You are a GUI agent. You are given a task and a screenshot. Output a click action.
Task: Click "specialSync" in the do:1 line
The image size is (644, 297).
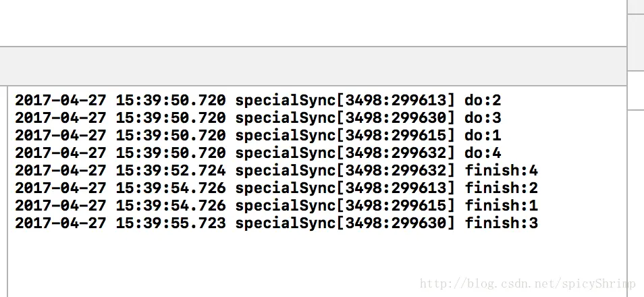tap(284, 136)
